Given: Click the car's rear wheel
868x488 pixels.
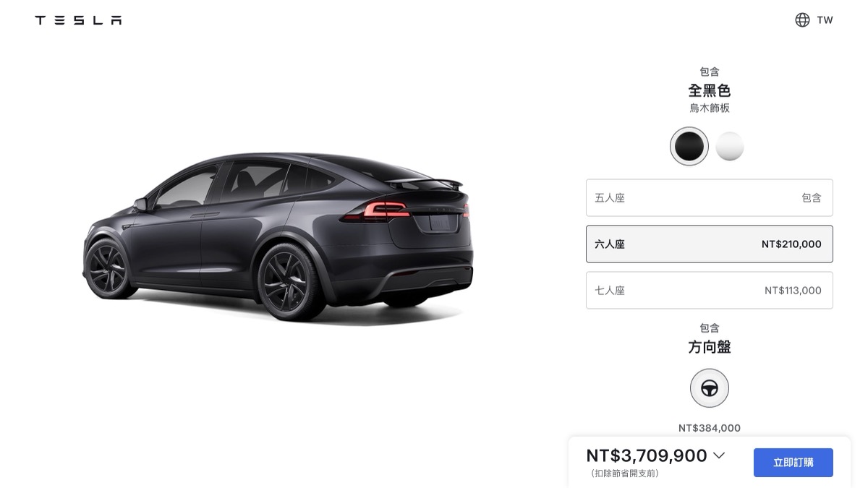Looking at the screenshot, I should 286,281.
